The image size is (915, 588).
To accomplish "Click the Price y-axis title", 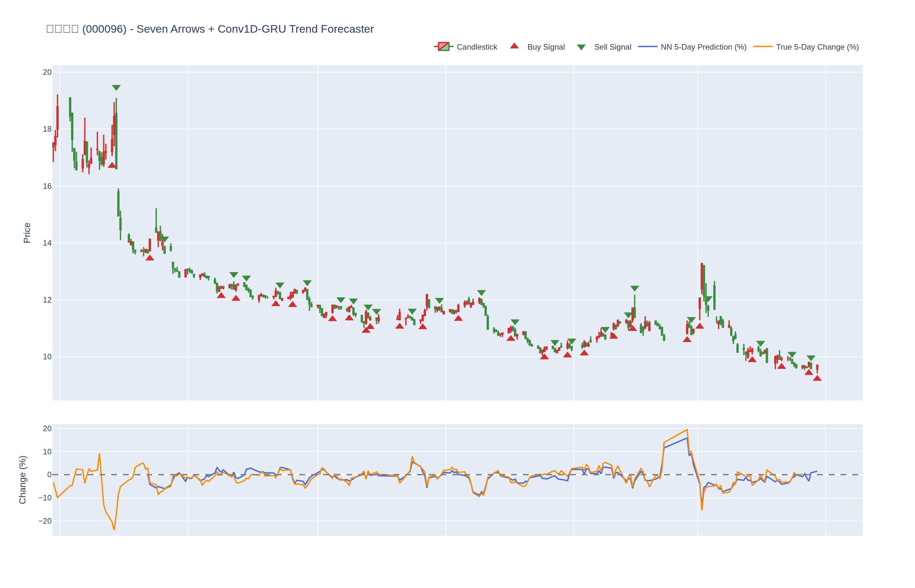I will 27,233.
